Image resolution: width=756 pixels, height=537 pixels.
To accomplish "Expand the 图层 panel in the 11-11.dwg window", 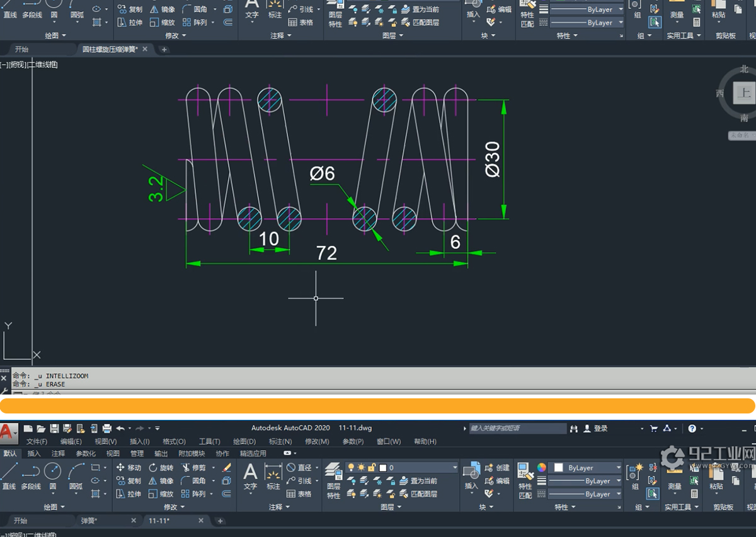I will point(391,507).
